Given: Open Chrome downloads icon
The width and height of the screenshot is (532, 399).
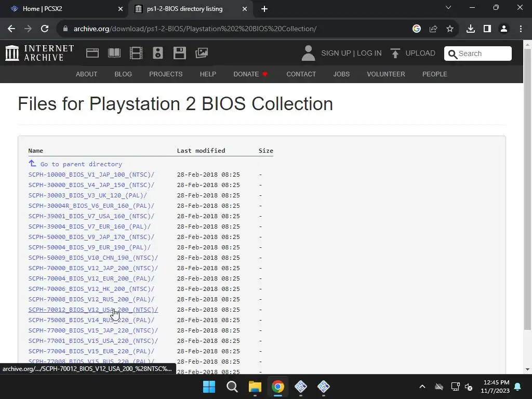Looking at the screenshot, I should (471, 29).
